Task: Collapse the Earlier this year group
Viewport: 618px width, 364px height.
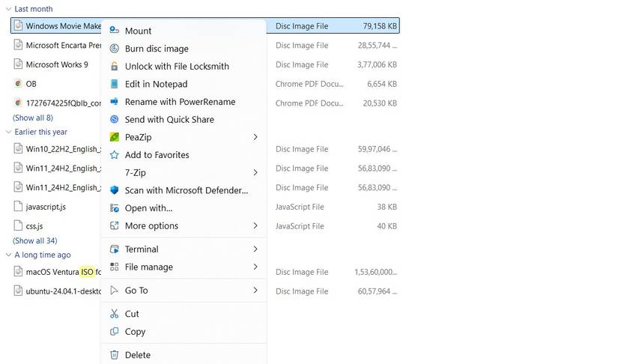Action: 8,132
